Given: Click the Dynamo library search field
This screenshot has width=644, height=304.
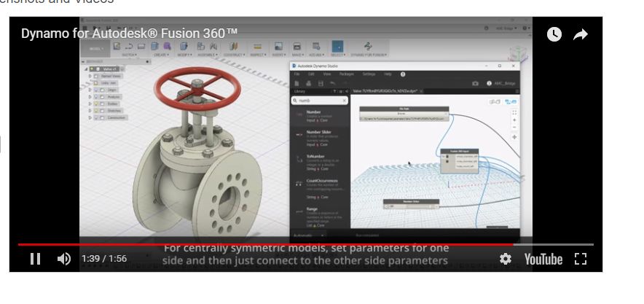Looking at the screenshot, I should click(320, 100).
